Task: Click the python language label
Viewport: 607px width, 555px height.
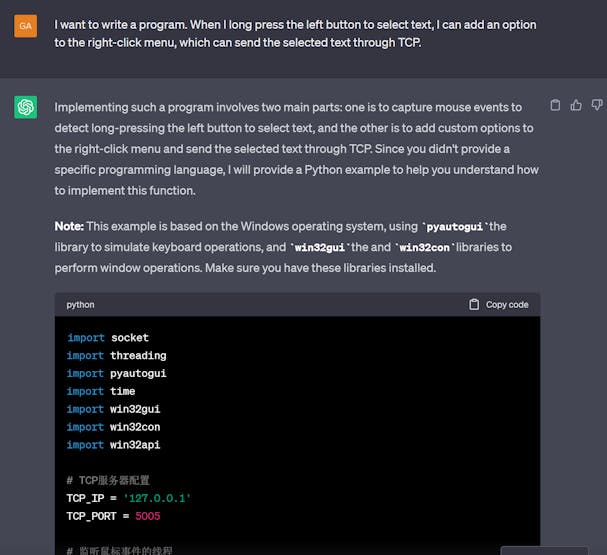Action: [x=81, y=304]
